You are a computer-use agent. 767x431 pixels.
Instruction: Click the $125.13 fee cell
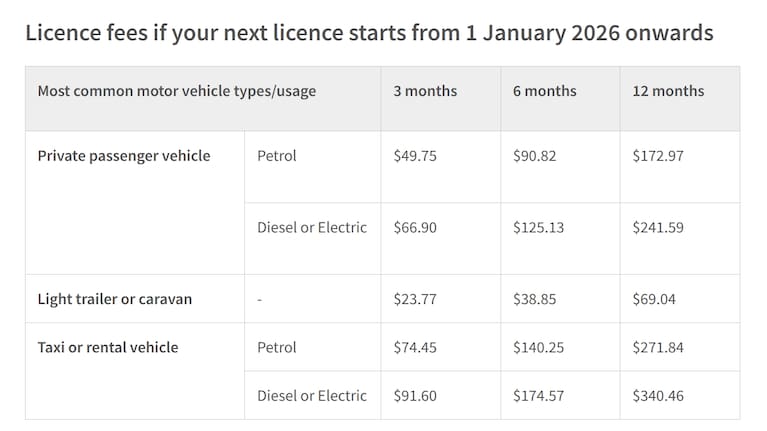click(538, 227)
